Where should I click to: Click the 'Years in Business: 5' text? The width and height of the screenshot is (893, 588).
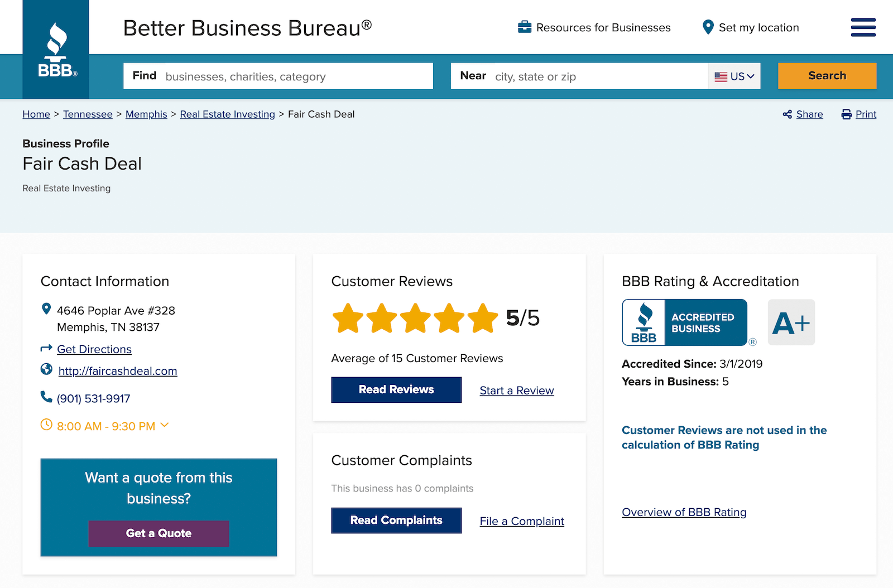675,382
